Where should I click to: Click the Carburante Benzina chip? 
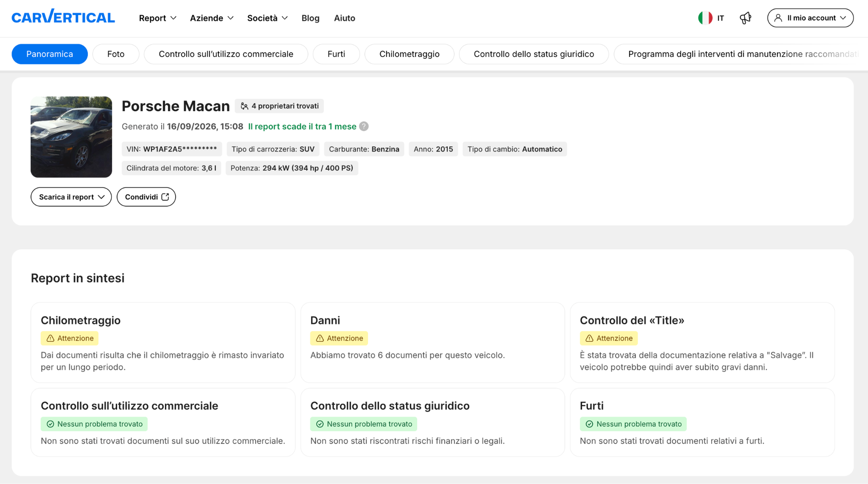(x=364, y=149)
